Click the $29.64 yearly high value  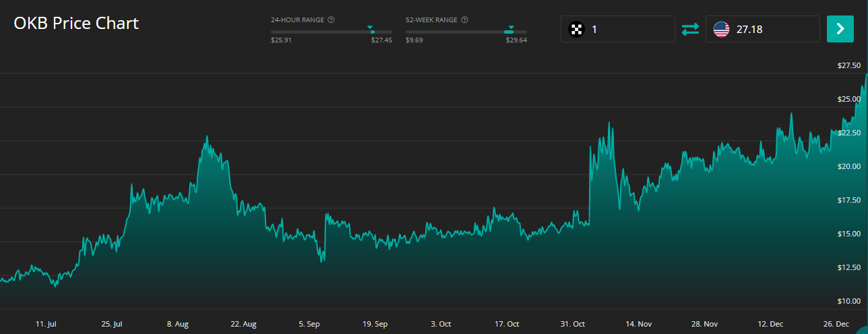[516, 40]
